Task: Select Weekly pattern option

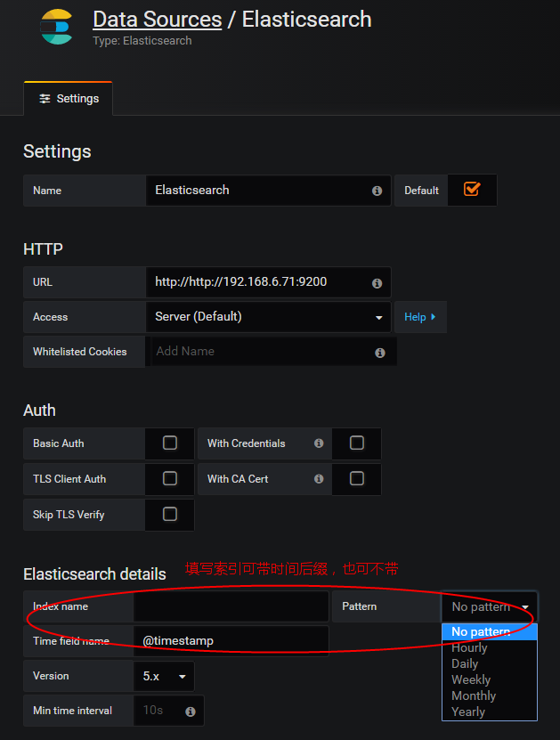Action: pos(490,680)
